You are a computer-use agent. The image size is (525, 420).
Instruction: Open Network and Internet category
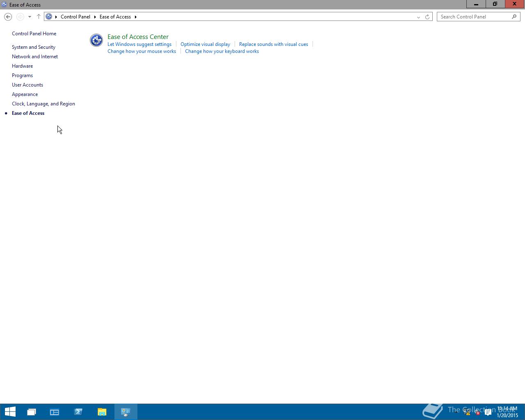click(x=35, y=57)
